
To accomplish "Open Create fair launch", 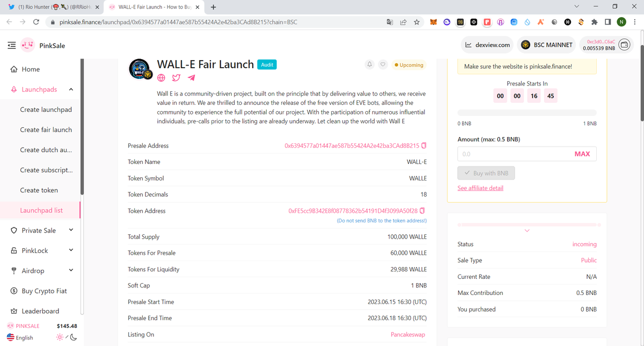I will tap(46, 129).
